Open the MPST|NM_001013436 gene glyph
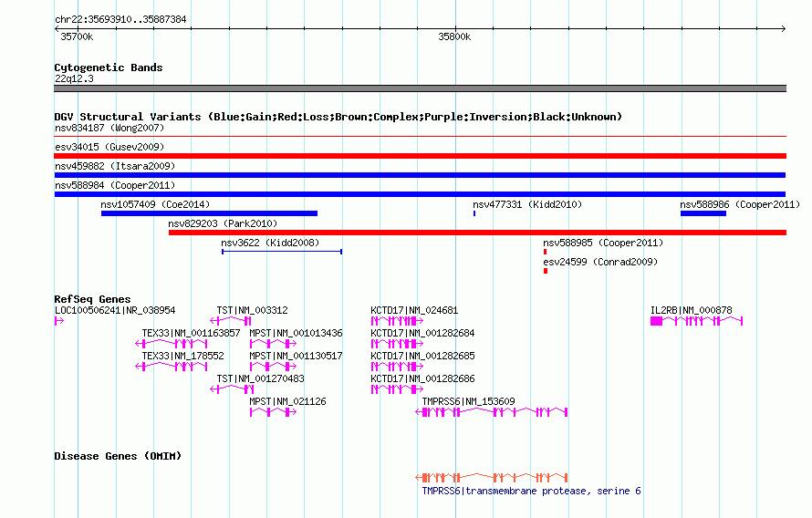Viewport: 812px width, 518px height. click(x=273, y=344)
